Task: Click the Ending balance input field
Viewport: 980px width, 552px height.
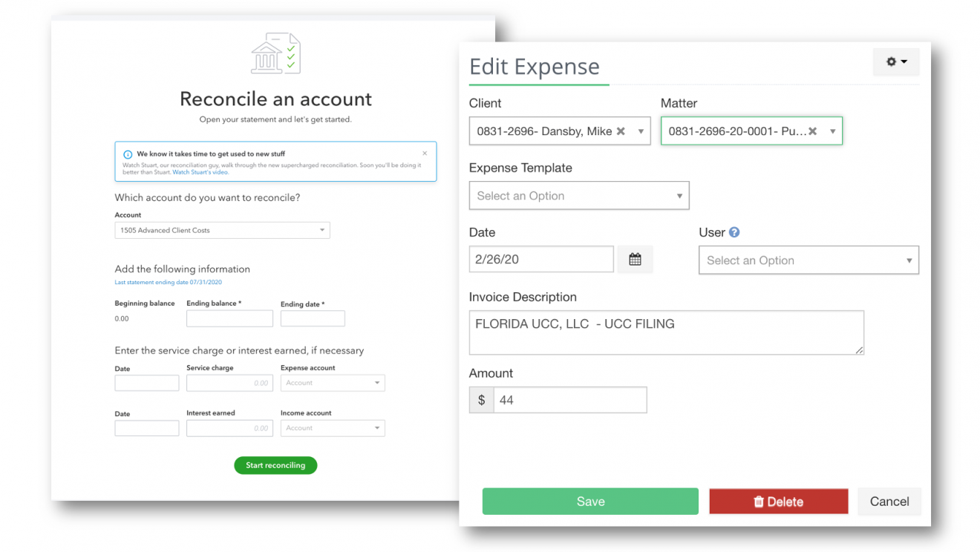Action: pos(229,318)
